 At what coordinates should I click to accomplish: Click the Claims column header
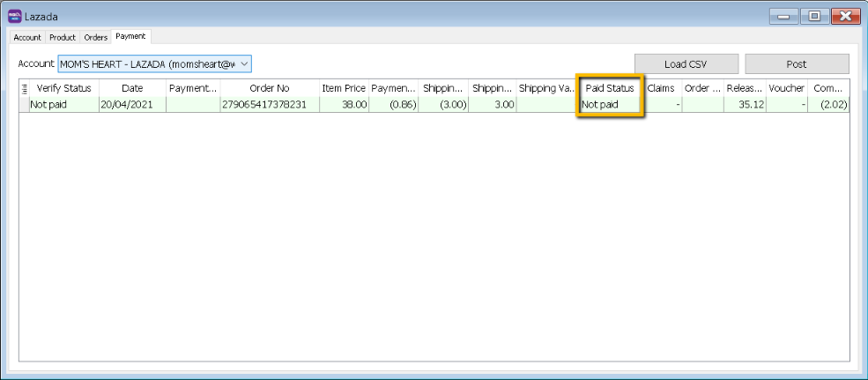tap(661, 88)
